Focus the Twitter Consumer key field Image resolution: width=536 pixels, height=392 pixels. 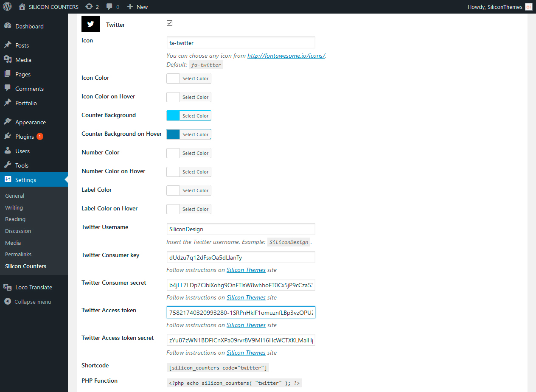tap(241, 257)
